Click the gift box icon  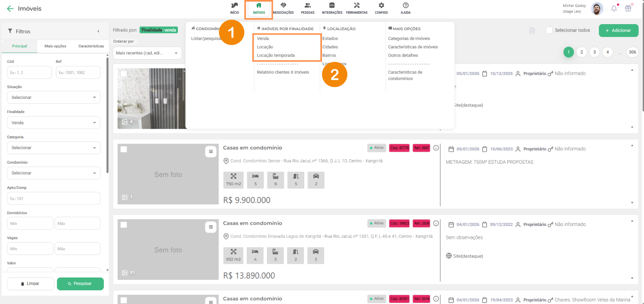(x=628, y=8)
